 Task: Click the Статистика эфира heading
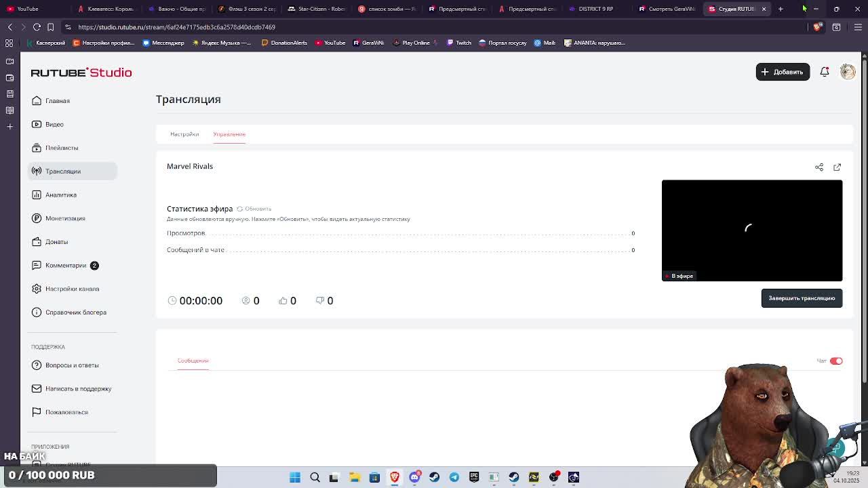pos(199,209)
